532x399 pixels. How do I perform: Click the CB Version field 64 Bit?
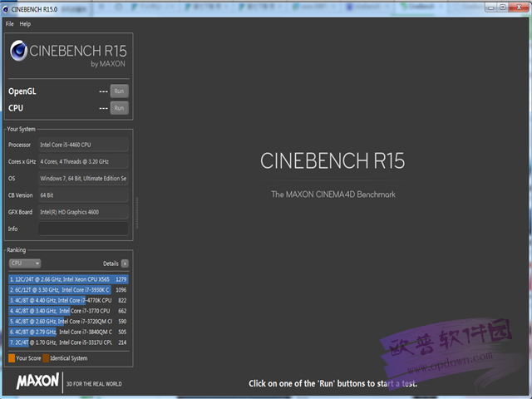(x=83, y=195)
